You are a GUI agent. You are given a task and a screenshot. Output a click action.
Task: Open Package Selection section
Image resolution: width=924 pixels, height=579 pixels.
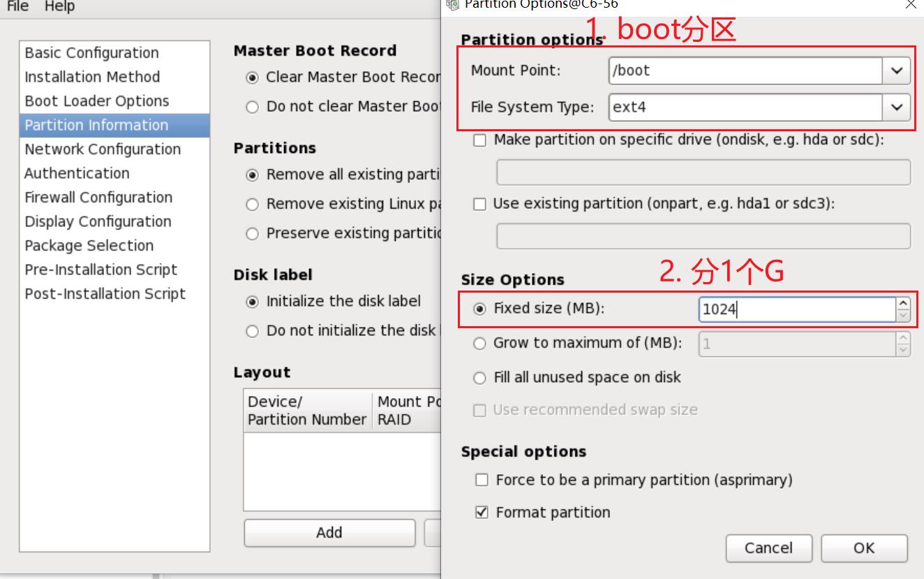[114, 246]
